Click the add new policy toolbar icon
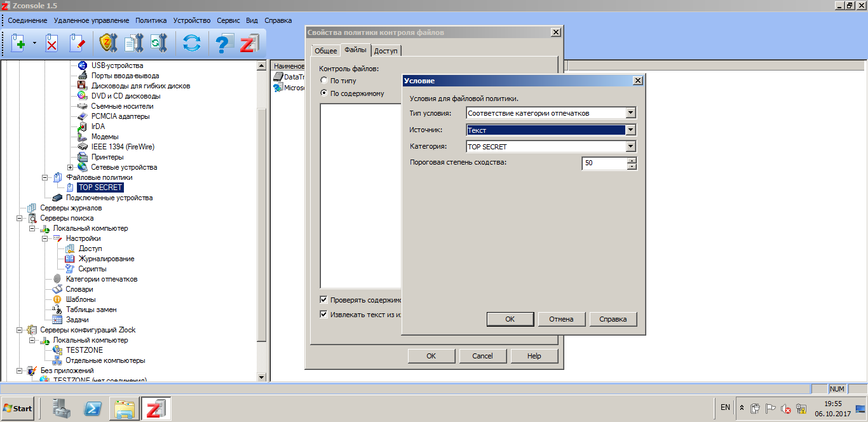Viewport: 868px width, 422px height. pyautogui.click(x=18, y=43)
